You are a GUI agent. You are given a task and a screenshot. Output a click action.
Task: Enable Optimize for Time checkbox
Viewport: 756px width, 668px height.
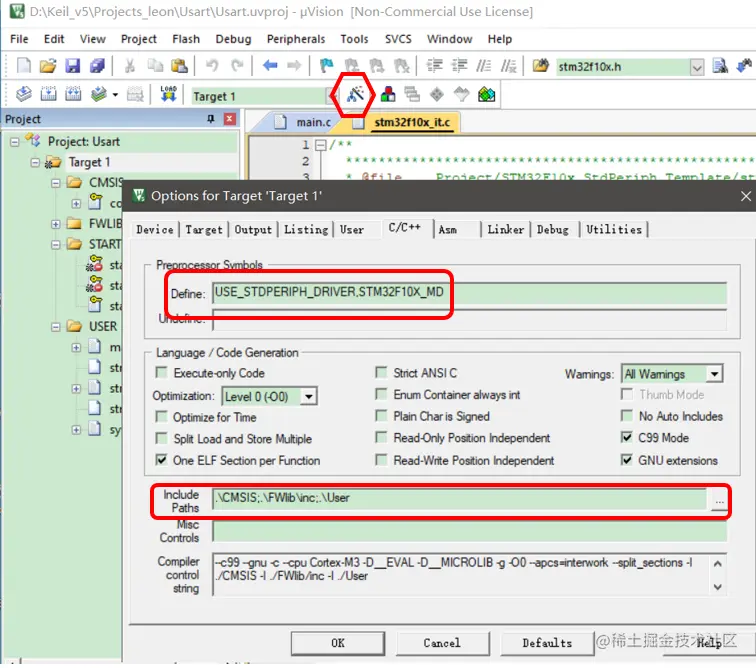[162, 416]
